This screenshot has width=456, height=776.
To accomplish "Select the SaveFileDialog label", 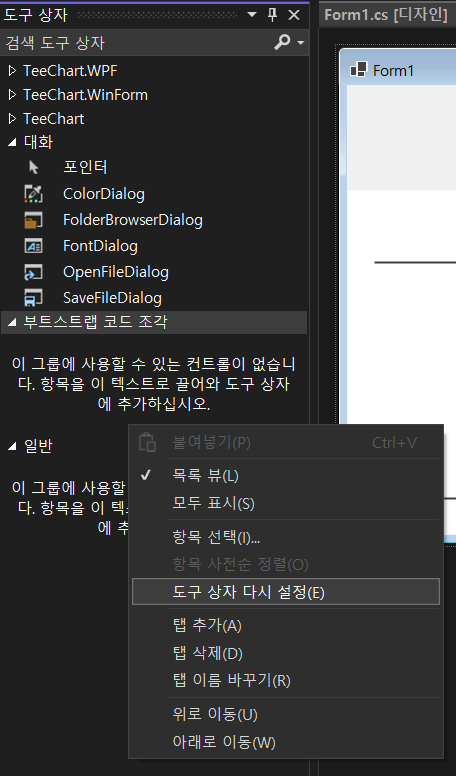I will (112, 298).
